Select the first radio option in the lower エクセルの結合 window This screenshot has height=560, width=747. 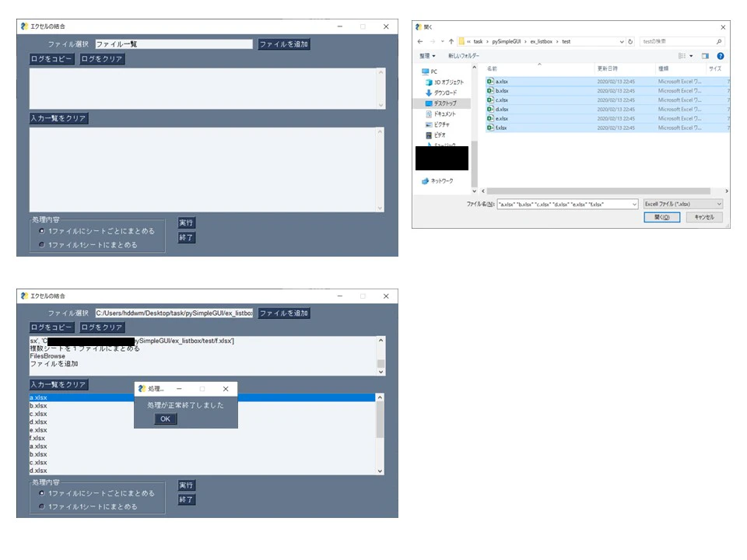[x=42, y=493]
